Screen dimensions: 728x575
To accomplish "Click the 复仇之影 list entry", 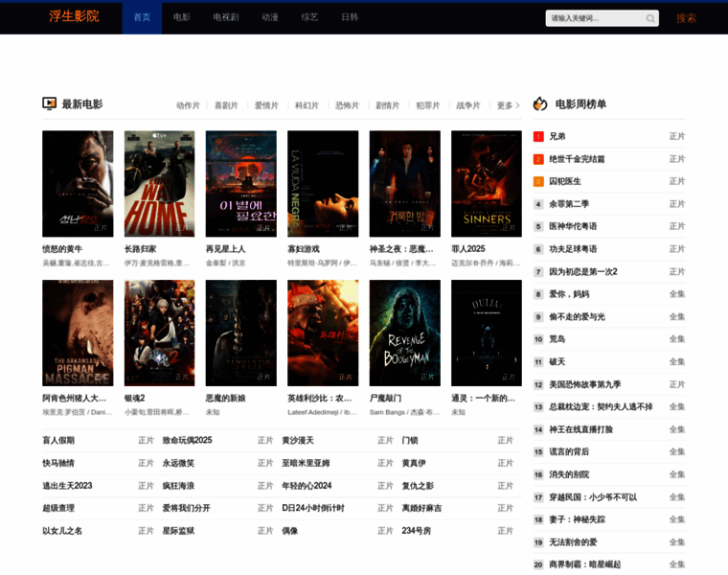I will pos(418,486).
